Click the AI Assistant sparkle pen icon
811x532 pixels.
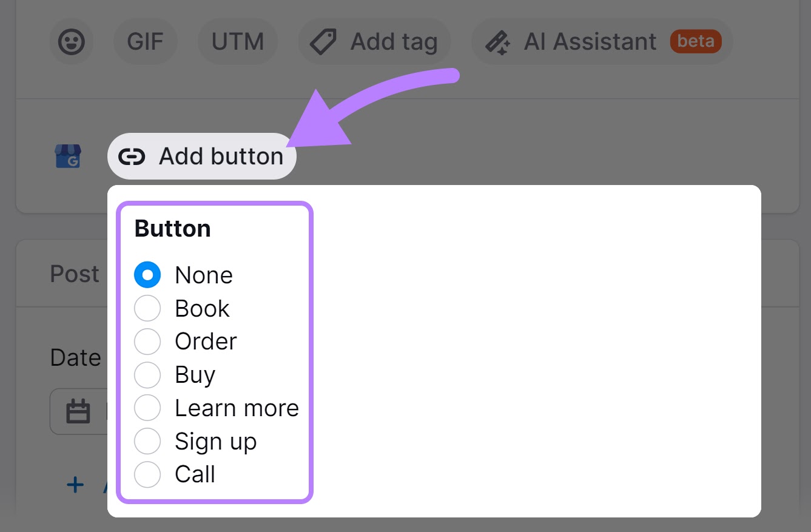pyautogui.click(x=498, y=41)
